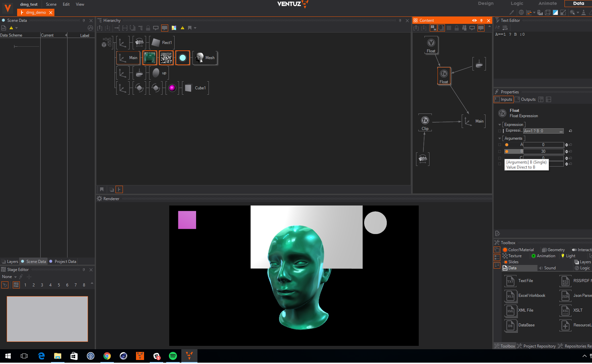Collapse the Arguments section
The height and width of the screenshot is (364, 592).
tap(500, 138)
